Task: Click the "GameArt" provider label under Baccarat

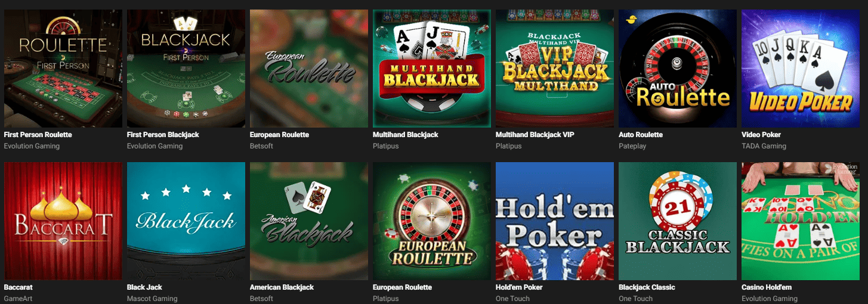Action: [x=18, y=299]
